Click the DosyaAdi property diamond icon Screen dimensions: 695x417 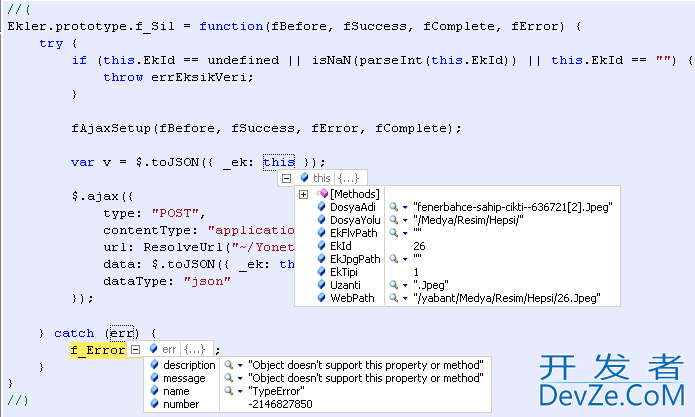coord(322,207)
